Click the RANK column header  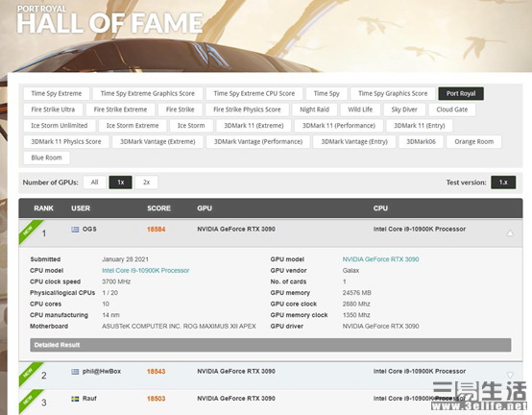point(43,208)
